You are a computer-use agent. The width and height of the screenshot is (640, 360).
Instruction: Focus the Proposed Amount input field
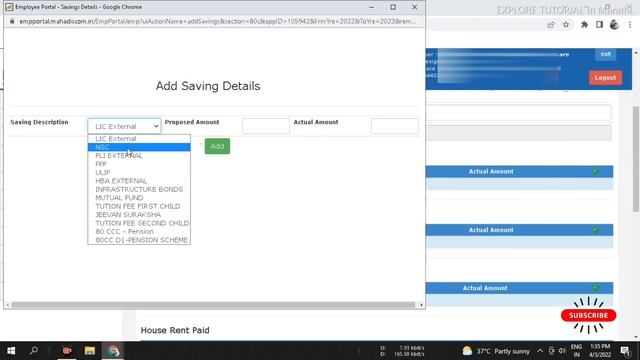pyautogui.click(x=266, y=126)
